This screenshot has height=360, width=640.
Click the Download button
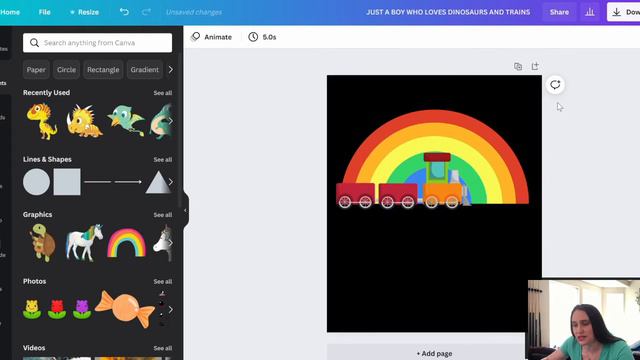click(x=624, y=12)
